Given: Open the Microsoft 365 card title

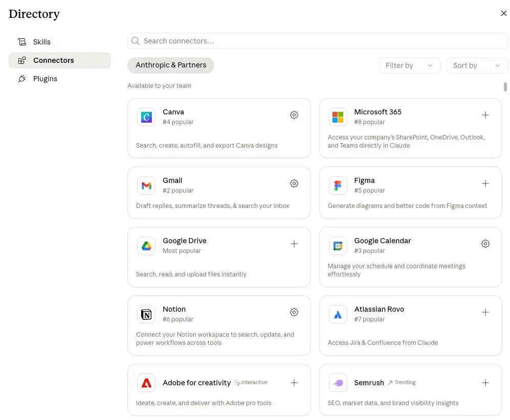Looking at the screenshot, I should 378,112.
